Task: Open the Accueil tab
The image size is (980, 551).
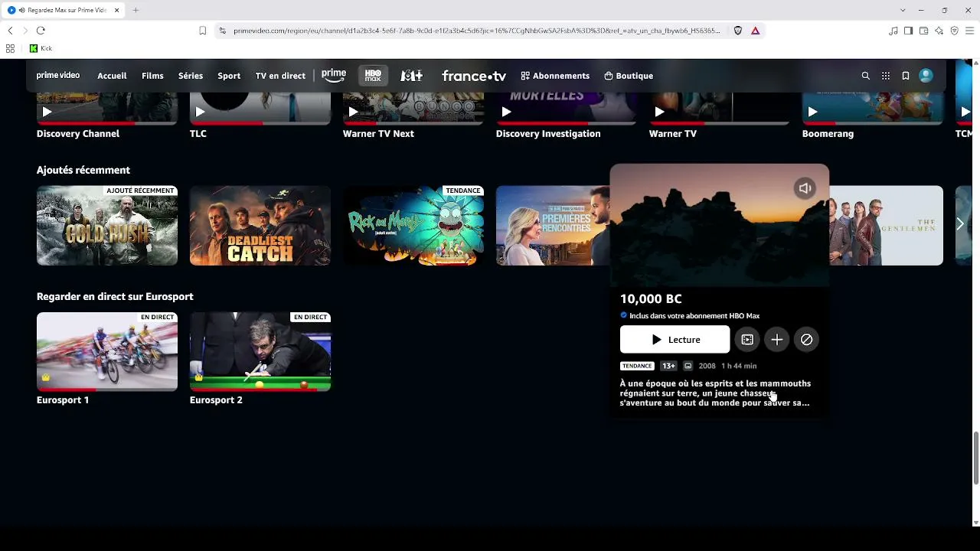Action: tap(112, 76)
